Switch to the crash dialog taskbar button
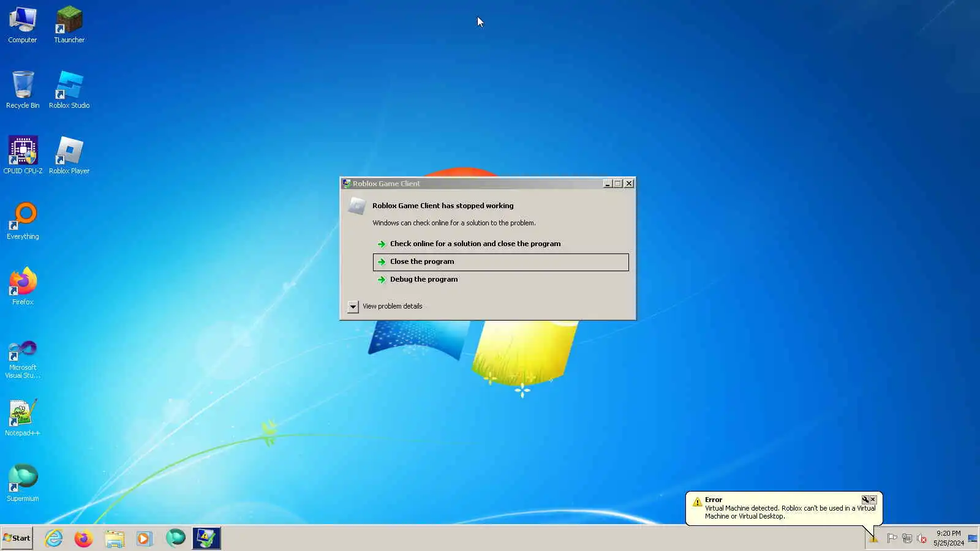The width and height of the screenshot is (980, 551). pyautogui.click(x=206, y=538)
